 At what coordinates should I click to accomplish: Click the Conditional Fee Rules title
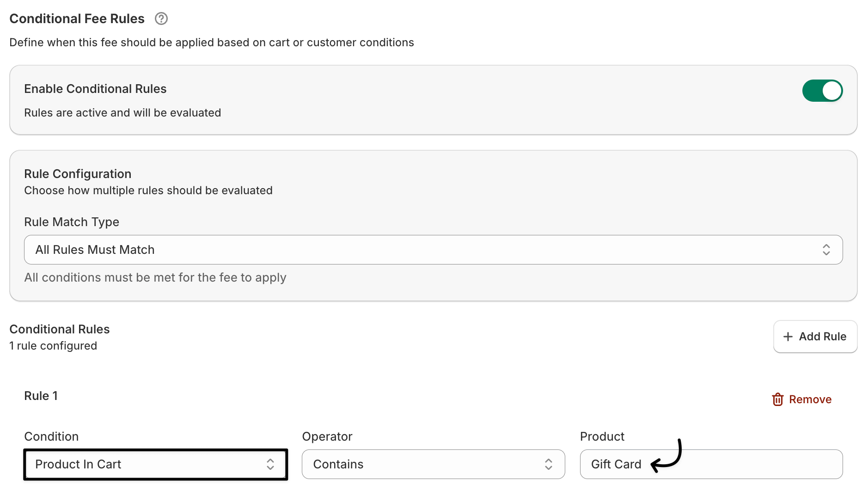[x=77, y=18]
